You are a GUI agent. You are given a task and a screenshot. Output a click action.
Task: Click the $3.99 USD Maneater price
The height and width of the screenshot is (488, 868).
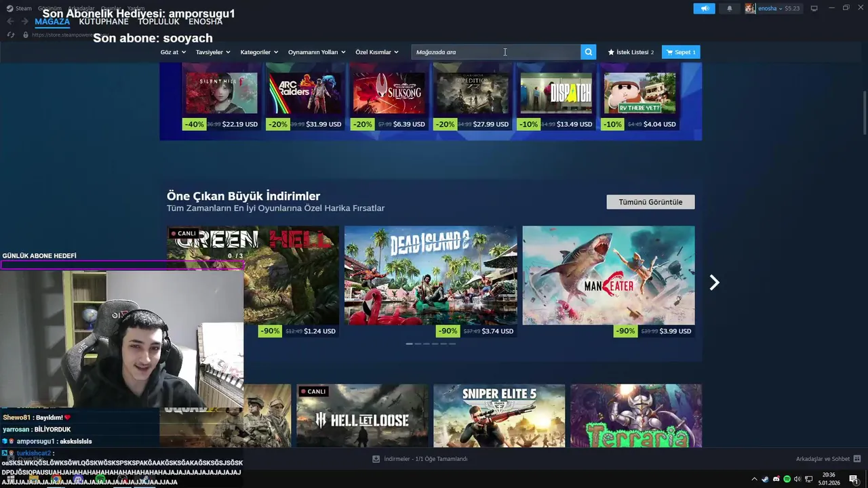675,331
